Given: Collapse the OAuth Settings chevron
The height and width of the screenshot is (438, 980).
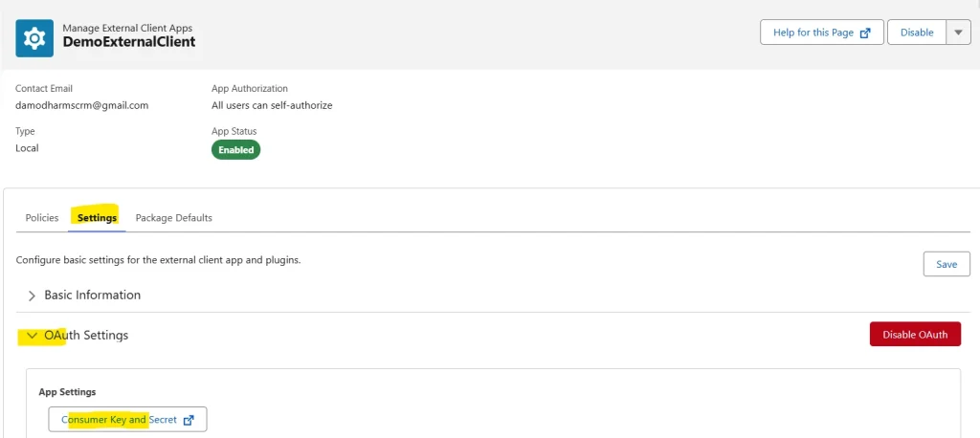Looking at the screenshot, I should point(33,336).
